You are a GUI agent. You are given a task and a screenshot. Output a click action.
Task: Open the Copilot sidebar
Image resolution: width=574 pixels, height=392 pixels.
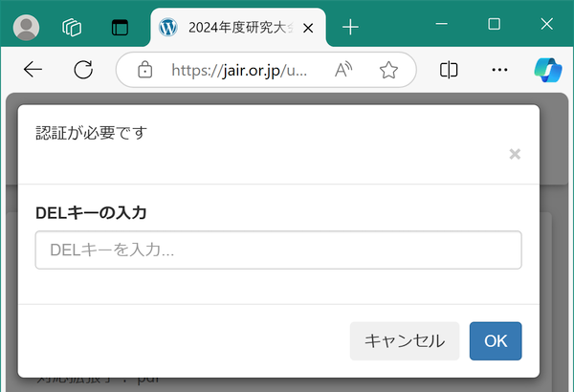coord(547,70)
